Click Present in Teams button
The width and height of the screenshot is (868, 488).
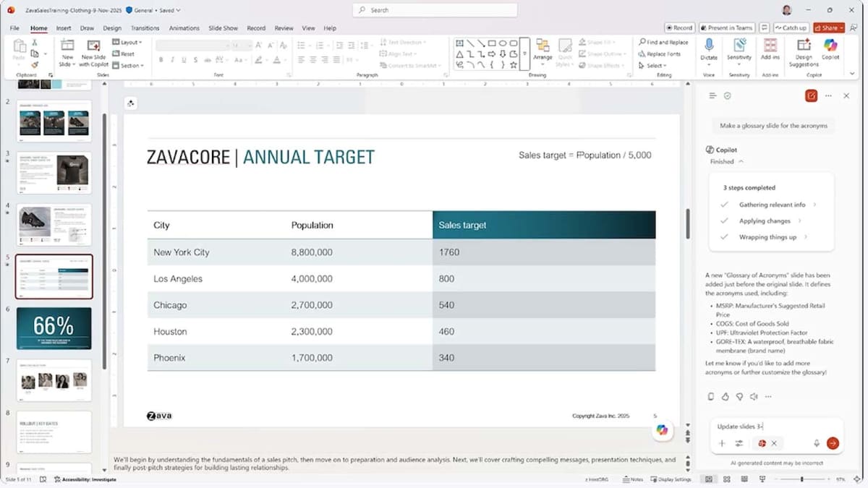[x=727, y=27]
